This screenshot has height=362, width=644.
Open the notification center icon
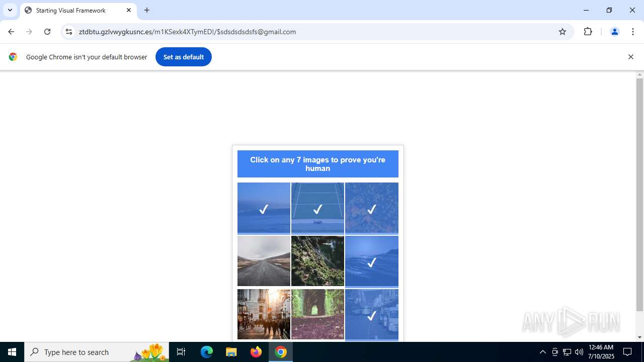[x=627, y=352]
